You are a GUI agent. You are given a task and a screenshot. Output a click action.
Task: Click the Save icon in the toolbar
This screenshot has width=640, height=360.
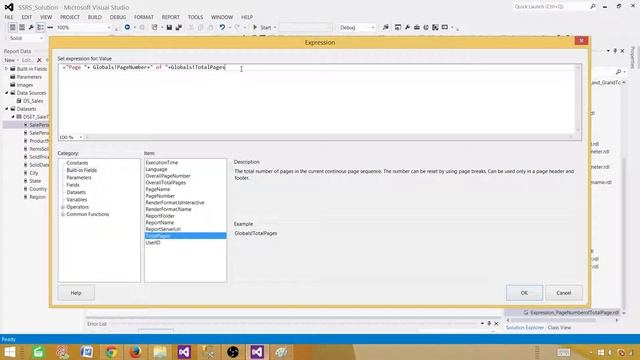(169, 27)
